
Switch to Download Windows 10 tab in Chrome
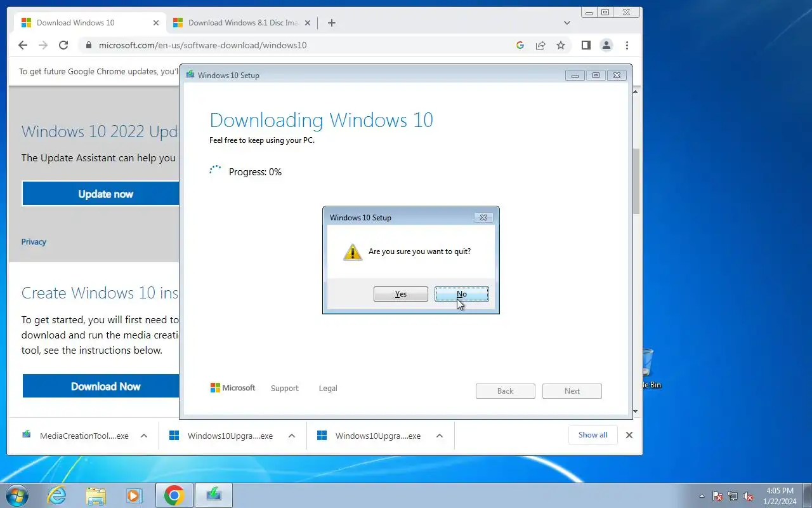[x=89, y=23]
